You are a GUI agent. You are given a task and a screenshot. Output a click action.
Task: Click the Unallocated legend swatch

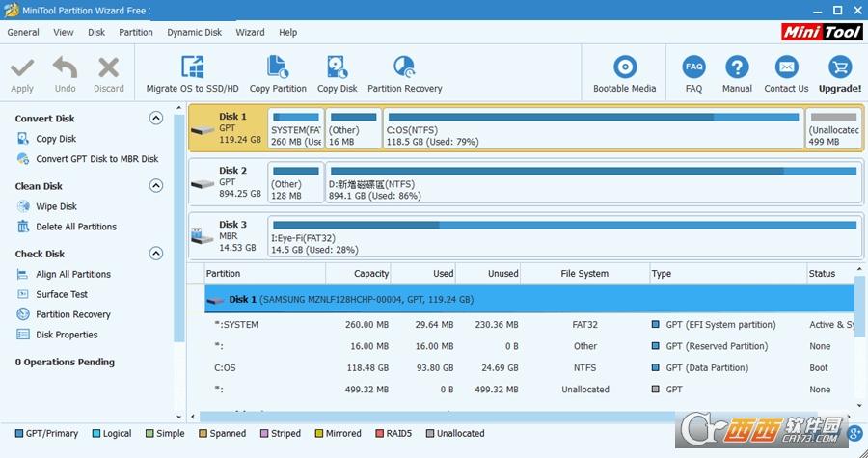point(430,434)
